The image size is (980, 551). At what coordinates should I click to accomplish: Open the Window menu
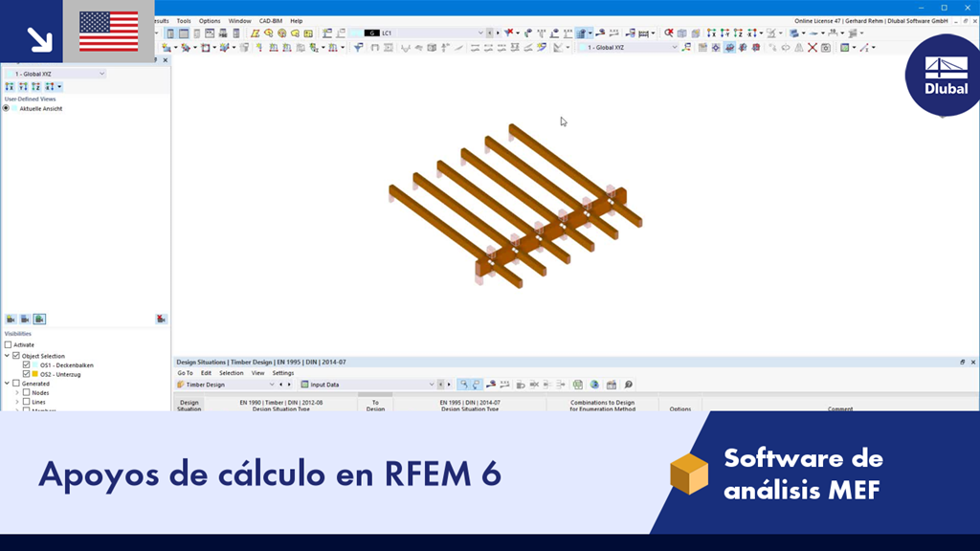click(239, 21)
